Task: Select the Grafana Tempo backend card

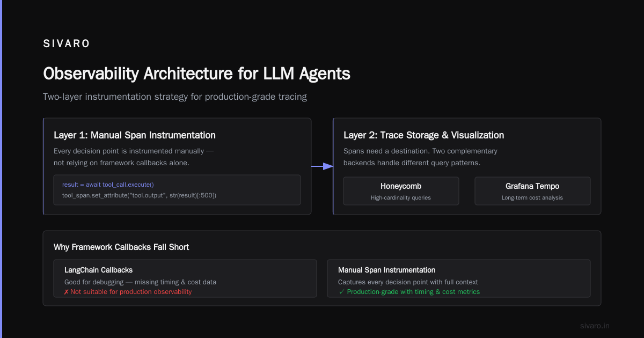Action: (x=532, y=191)
